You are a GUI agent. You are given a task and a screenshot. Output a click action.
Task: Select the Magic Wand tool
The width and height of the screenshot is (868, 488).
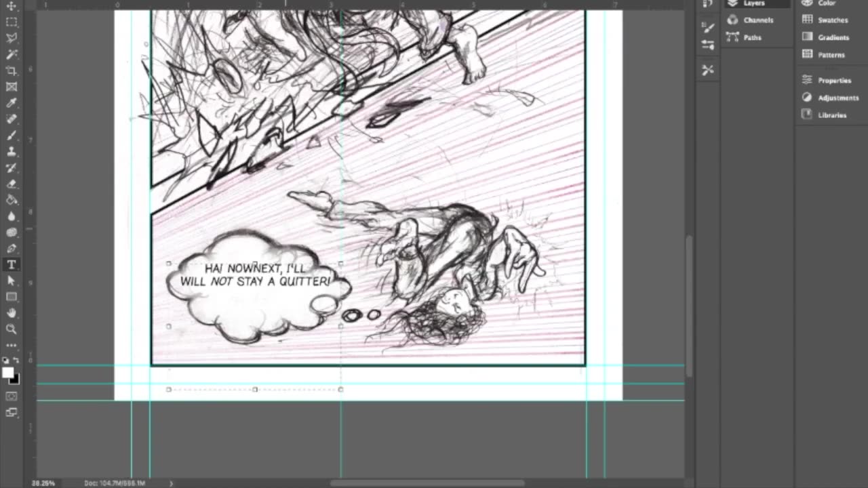12,54
